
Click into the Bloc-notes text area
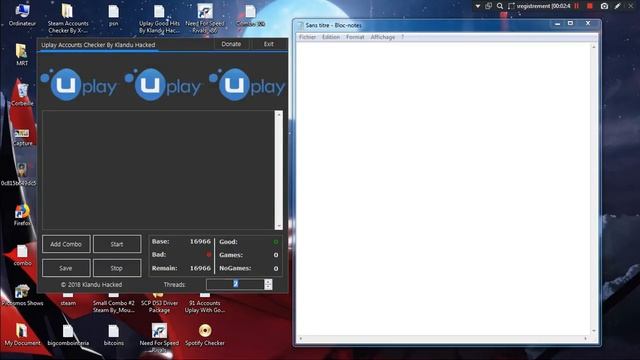(443, 189)
